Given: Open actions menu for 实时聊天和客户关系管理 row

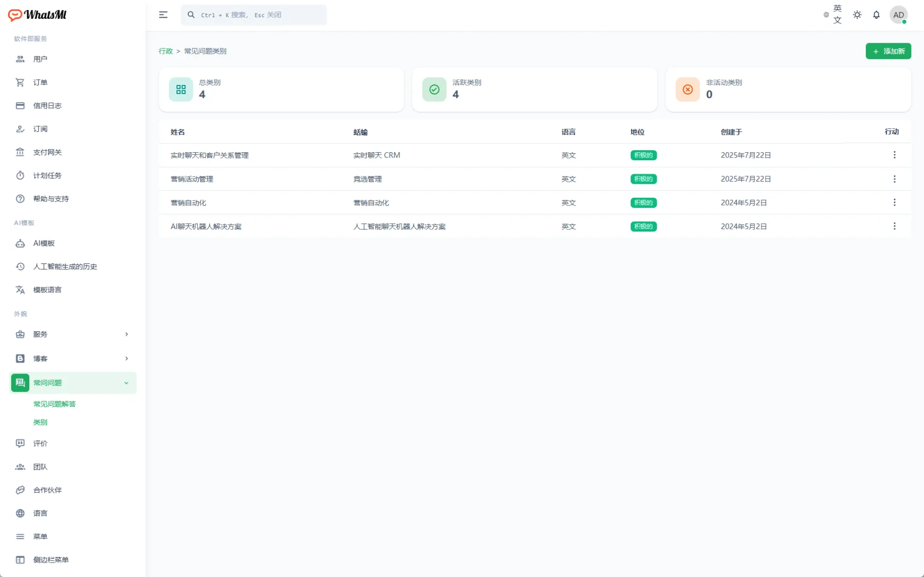Looking at the screenshot, I should pyautogui.click(x=895, y=155).
